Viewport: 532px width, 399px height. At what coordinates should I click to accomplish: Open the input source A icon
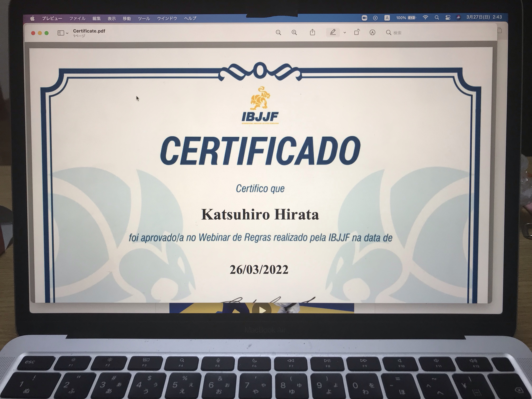(387, 18)
